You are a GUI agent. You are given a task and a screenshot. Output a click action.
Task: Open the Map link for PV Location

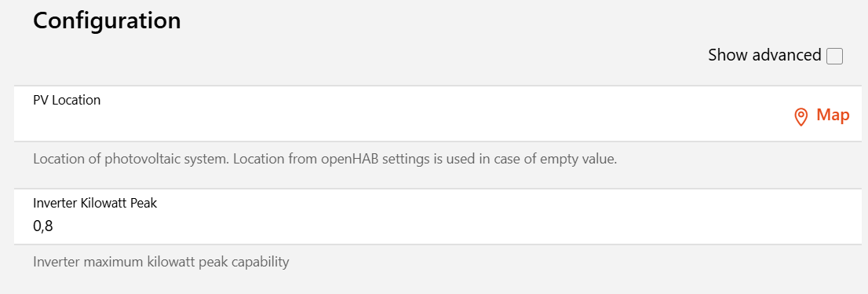click(x=822, y=116)
